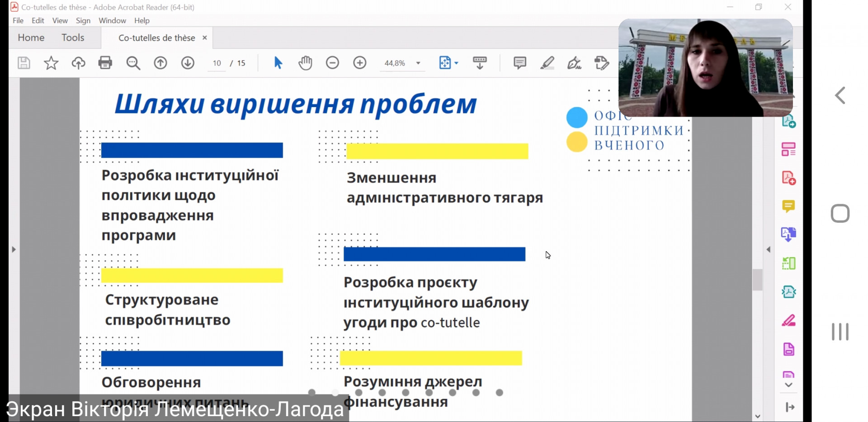Select the Highlight text pen tool

[547, 63]
